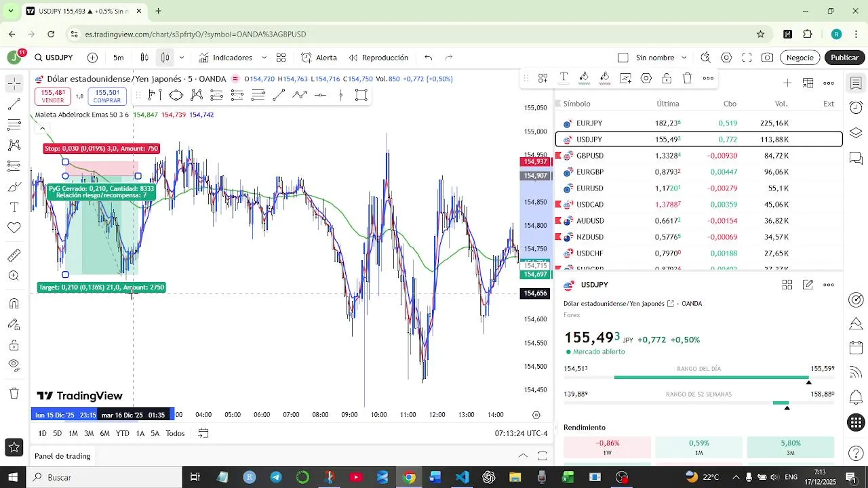Open the Indicadores menu
This screenshot has width=868, height=488.
tap(225, 58)
